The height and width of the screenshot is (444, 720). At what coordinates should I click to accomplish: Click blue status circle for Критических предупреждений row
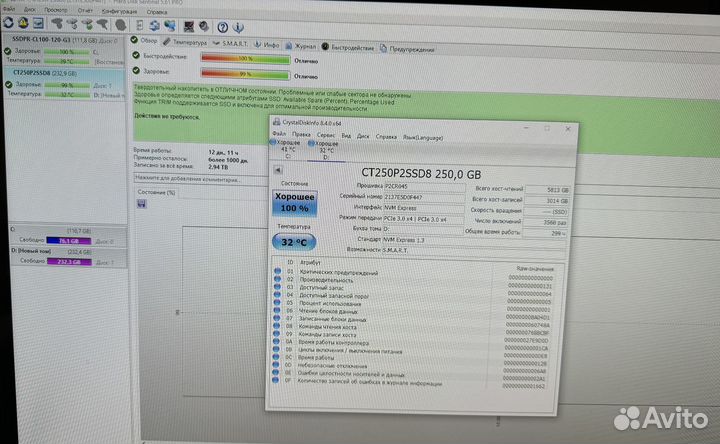(277, 271)
